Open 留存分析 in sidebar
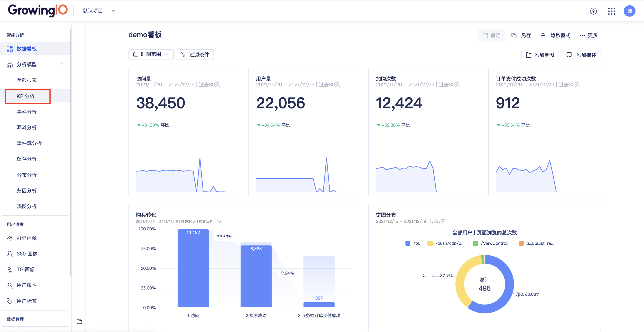This screenshot has width=644, height=332. 27,159
